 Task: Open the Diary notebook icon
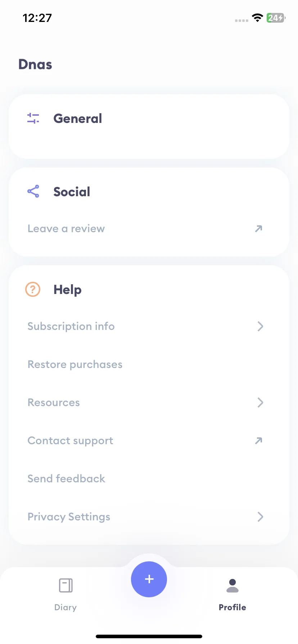[x=66, y=585]
